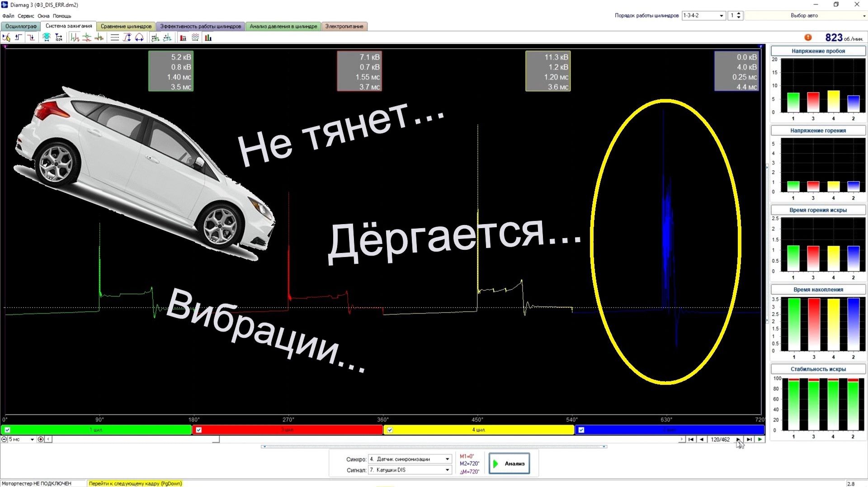The width and height of the screenshot is (868, 487).
Task: Open Эффективность работы цилиндров tab
Action: pos(201,26)
